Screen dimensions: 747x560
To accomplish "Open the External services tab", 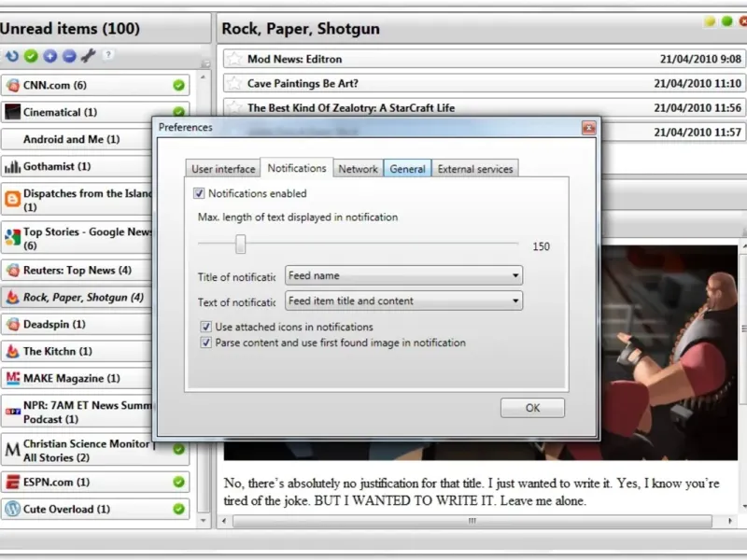I will point(475,169).
